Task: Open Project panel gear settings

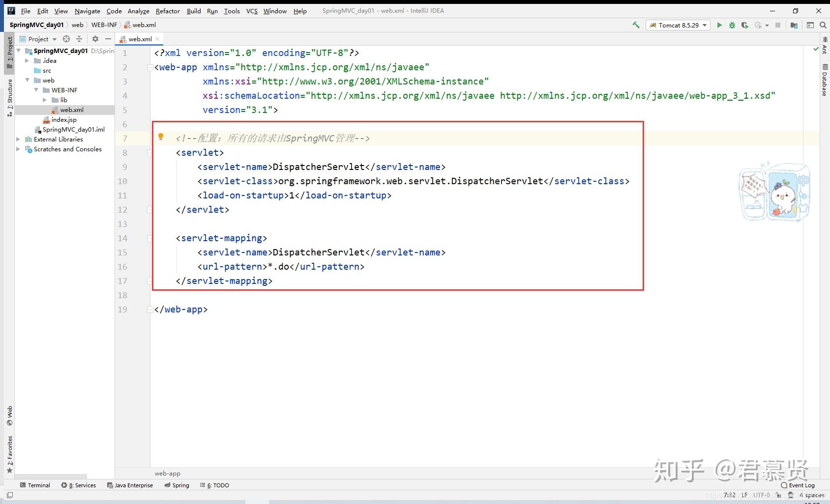Action: click(95, 39)
